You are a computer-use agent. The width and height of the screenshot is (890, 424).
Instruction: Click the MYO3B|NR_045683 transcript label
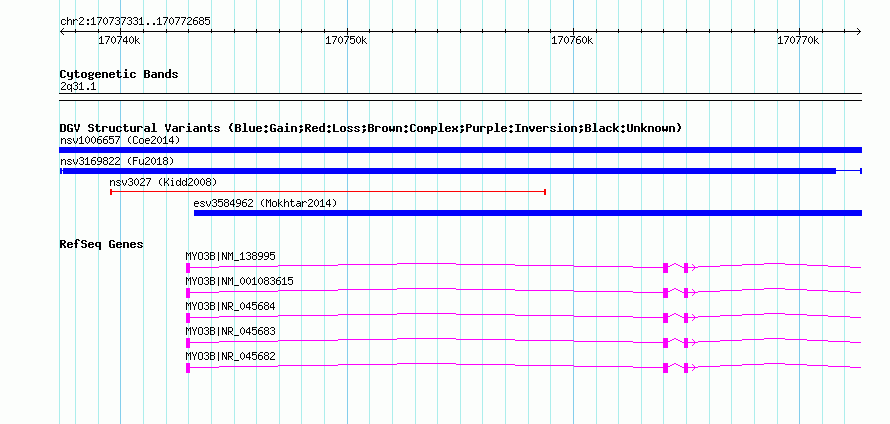230,331
